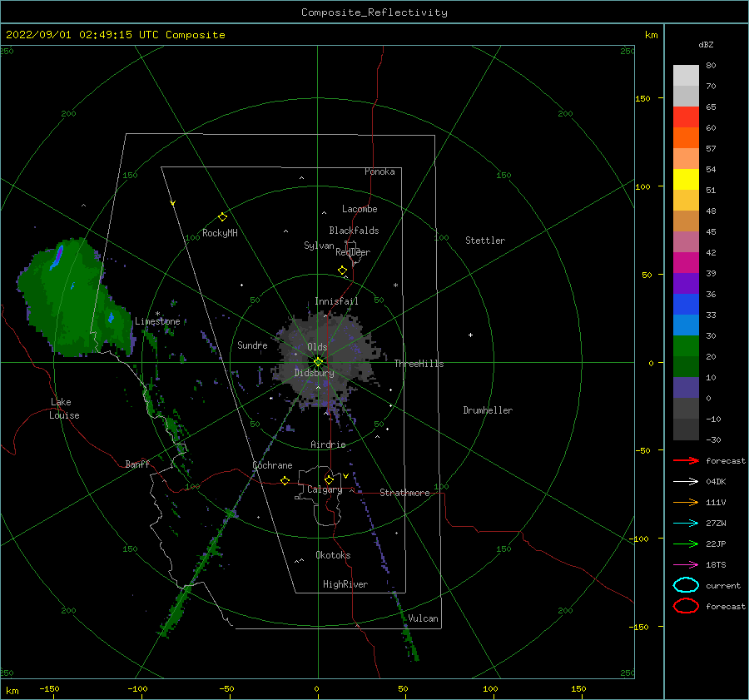Click the 2022/09/01 UTC timestamp text
The width and height of the screenshot is (749, 700).
coord(115,35)
